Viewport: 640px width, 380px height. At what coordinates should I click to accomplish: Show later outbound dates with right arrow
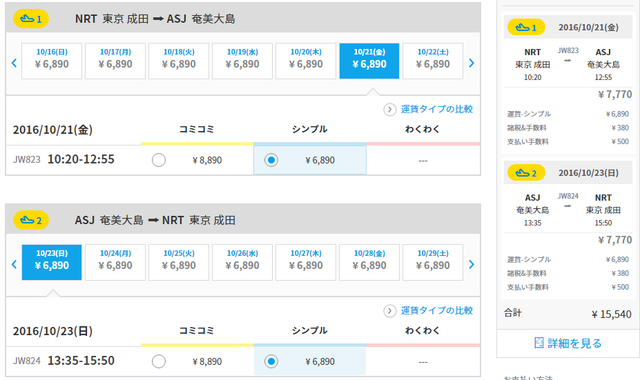tap(471, 63)
